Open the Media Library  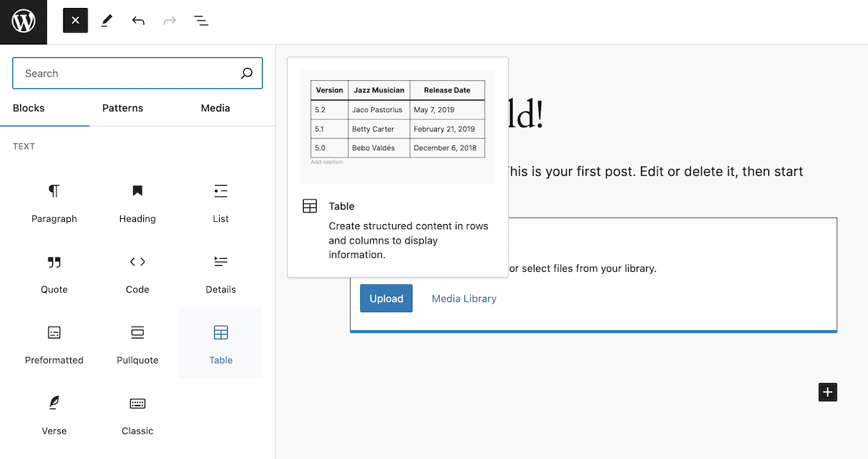point(464,298)
